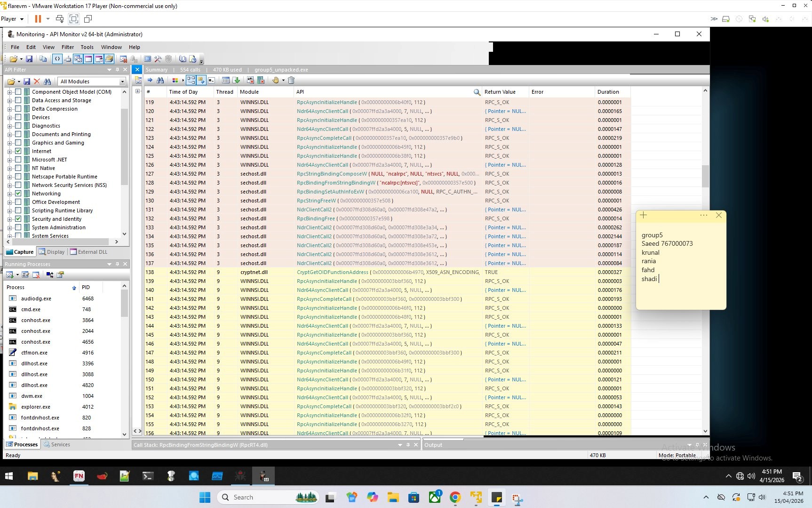Expand the Security and Identity tree node
Screen dimensions: 812x508
[9, 219]
